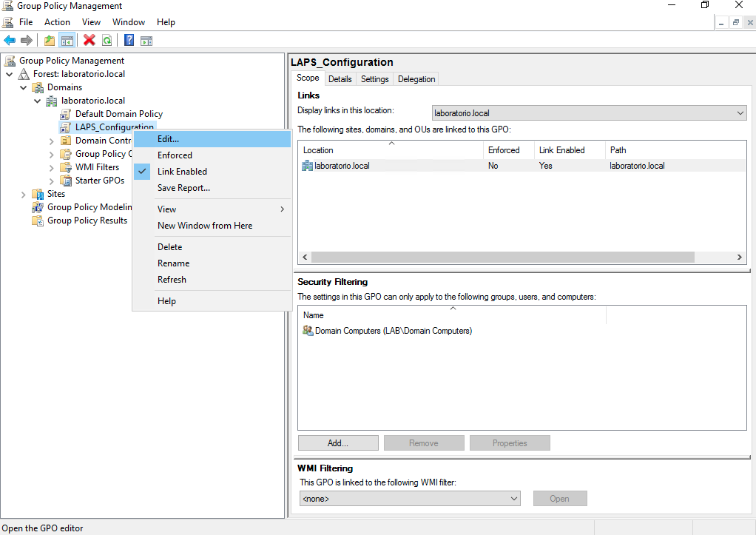The image size is (756, 535).
Task: Click the Domain Controllers OU folder icon
Action: (x=66, y=141)
